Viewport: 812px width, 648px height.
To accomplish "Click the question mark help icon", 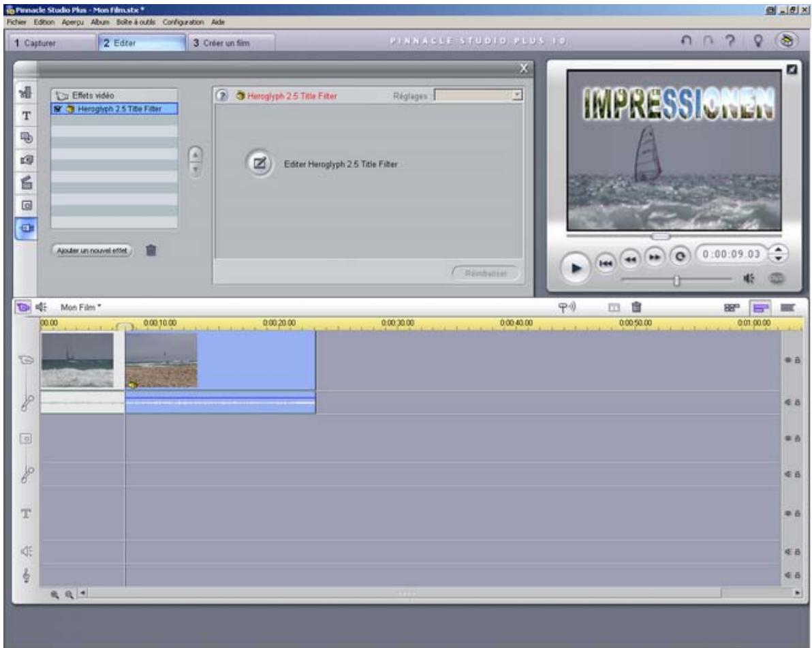I will click(730, 40).
